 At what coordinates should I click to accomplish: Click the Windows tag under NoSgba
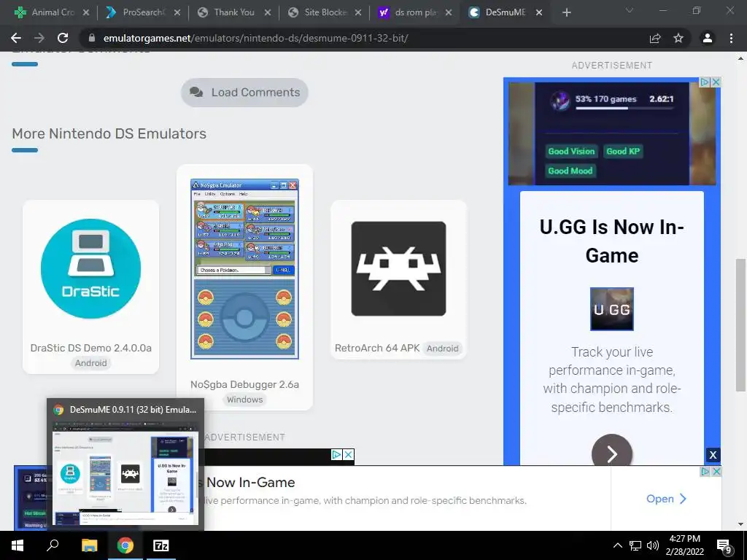[x=244, y=400]
